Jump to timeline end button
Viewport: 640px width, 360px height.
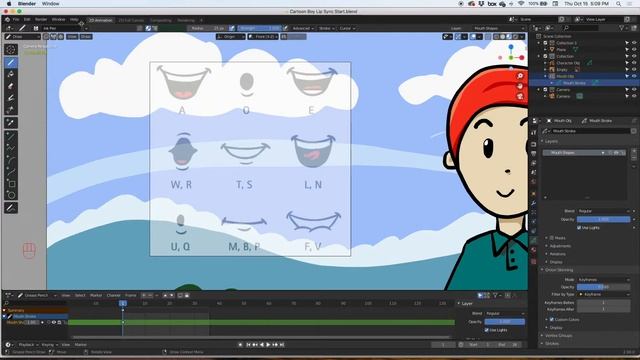282,345
